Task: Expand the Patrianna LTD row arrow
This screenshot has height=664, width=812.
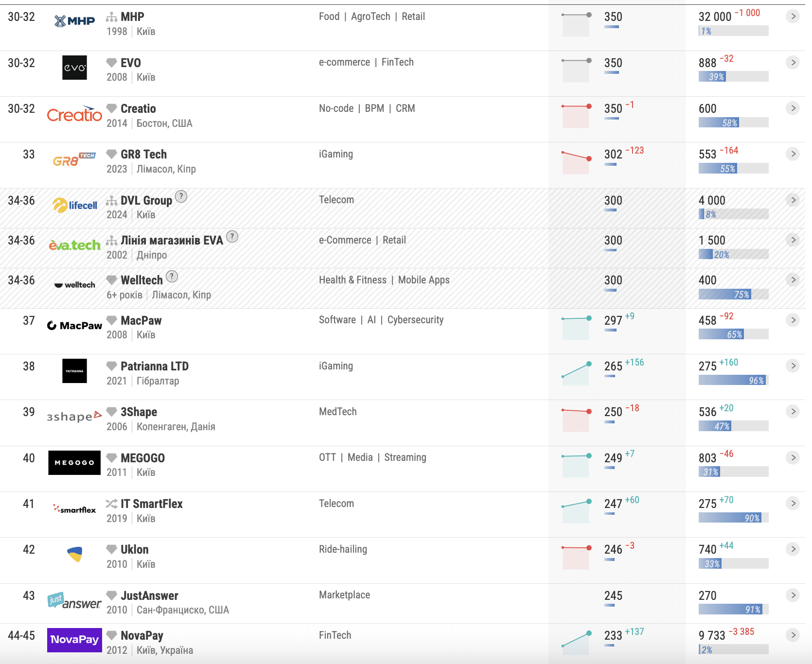Action: click(793, 366)
